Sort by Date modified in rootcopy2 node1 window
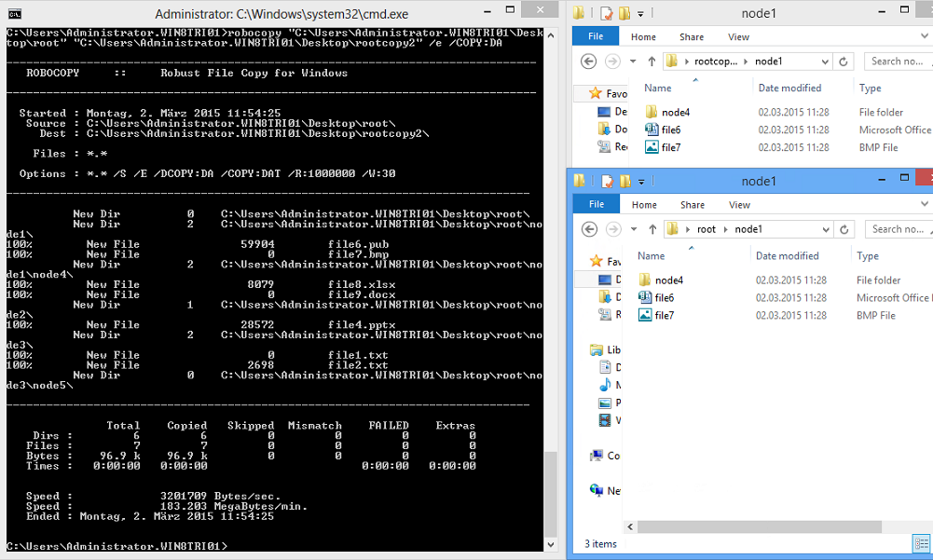The height and width of the screenshot is (560, 933). pos(789,89)
